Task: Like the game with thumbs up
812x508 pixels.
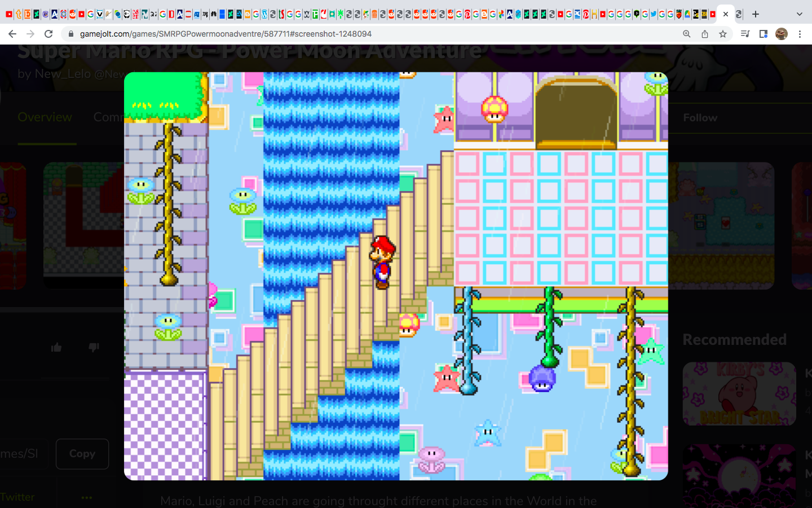Action: 56,347
